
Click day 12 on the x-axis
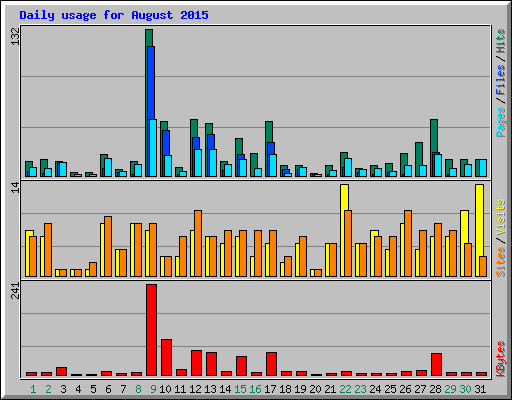195,389
